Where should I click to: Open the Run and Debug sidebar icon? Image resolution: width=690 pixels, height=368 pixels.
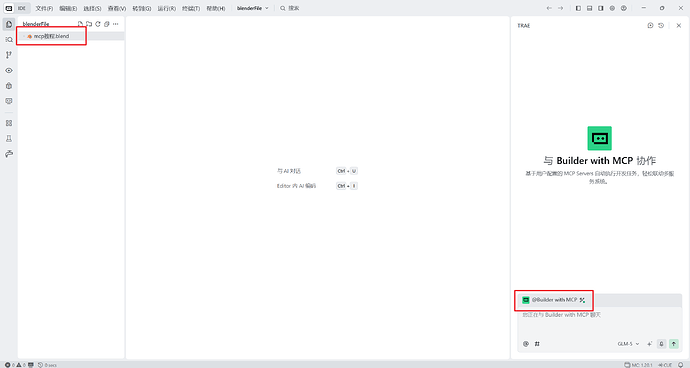9,86
